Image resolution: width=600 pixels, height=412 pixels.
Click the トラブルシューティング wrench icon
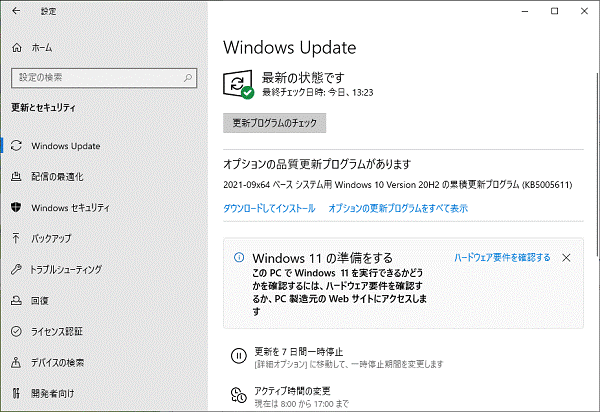[x=16, y=270]
